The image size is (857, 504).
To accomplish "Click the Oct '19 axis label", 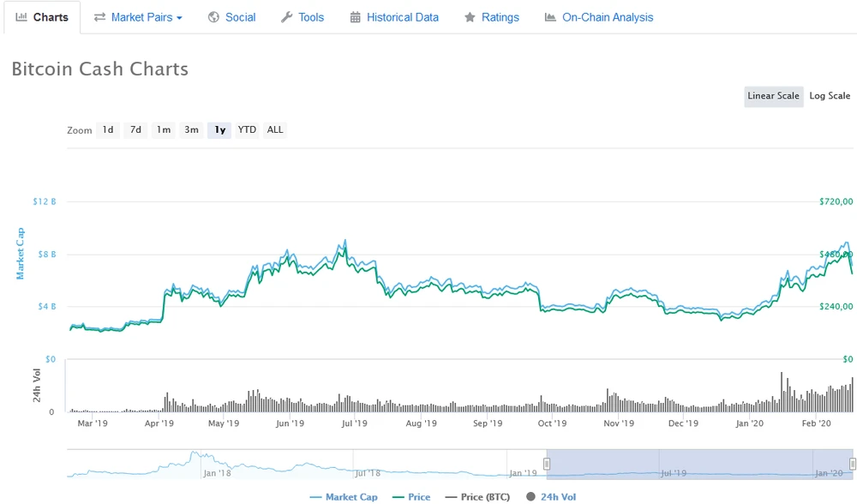I will tap(552, 423).
